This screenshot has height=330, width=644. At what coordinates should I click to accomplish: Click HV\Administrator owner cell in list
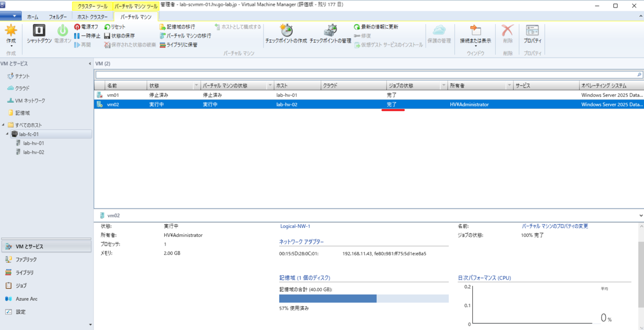click(x=469, y=104)
